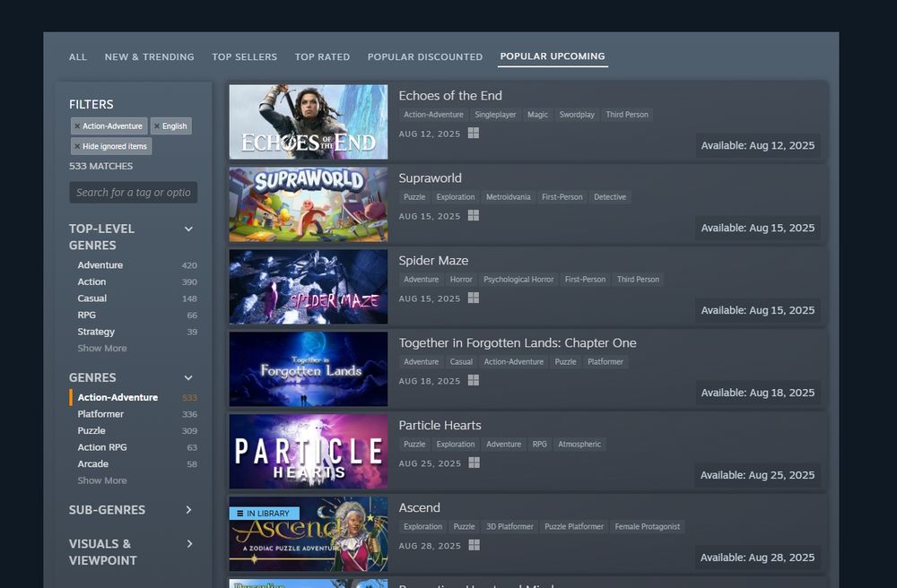Click the Horror tag on Spider Maze

click(461, 279)
